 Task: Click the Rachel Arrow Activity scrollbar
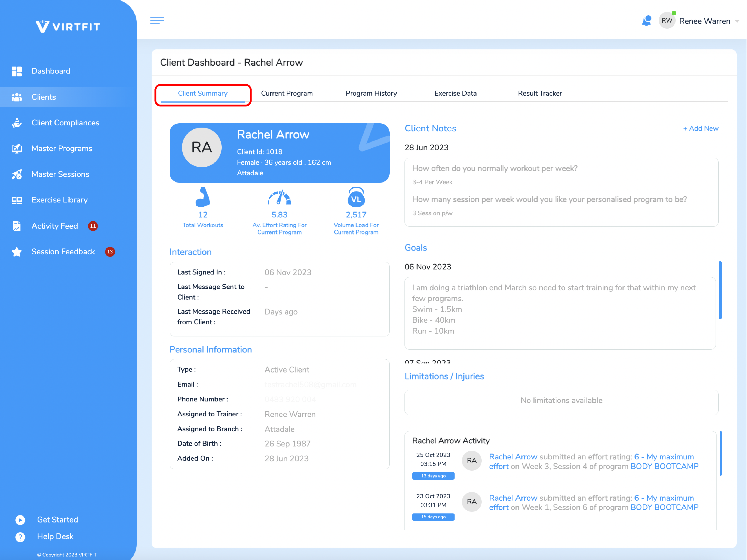point(721,453)
